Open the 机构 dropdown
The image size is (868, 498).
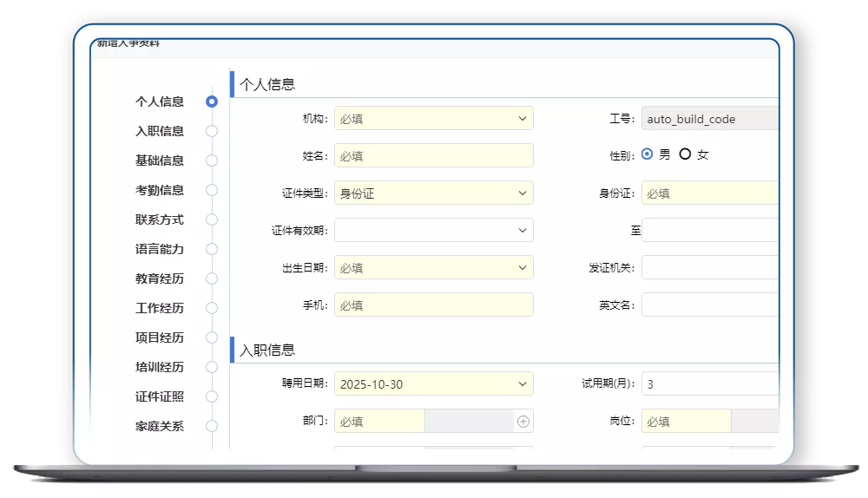coord(434,118)
